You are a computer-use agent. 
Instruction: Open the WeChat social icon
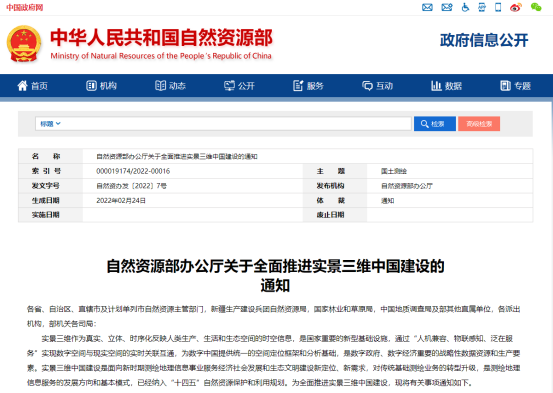(536, 7)
